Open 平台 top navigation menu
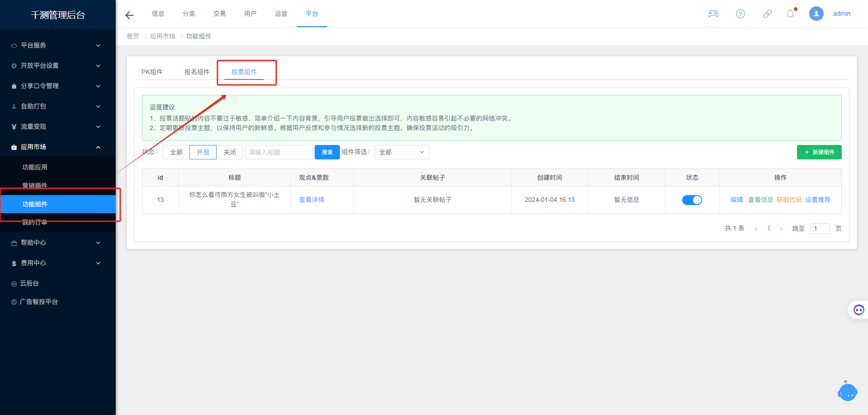Screen dimensions: 868x415 312,14
